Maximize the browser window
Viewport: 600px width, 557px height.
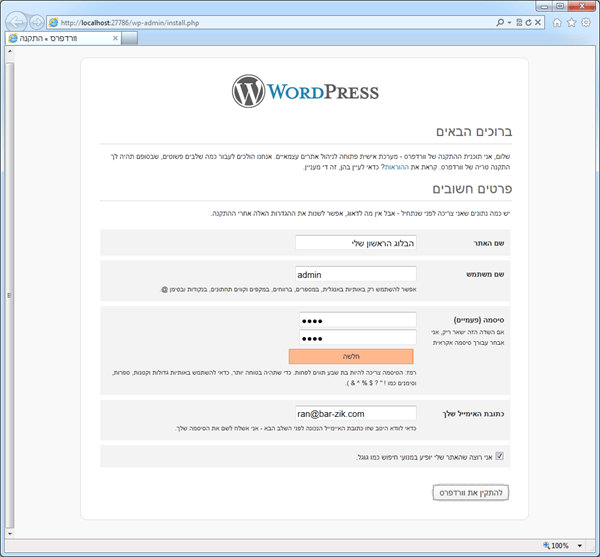pyautogui.click(x=560, y=6)
